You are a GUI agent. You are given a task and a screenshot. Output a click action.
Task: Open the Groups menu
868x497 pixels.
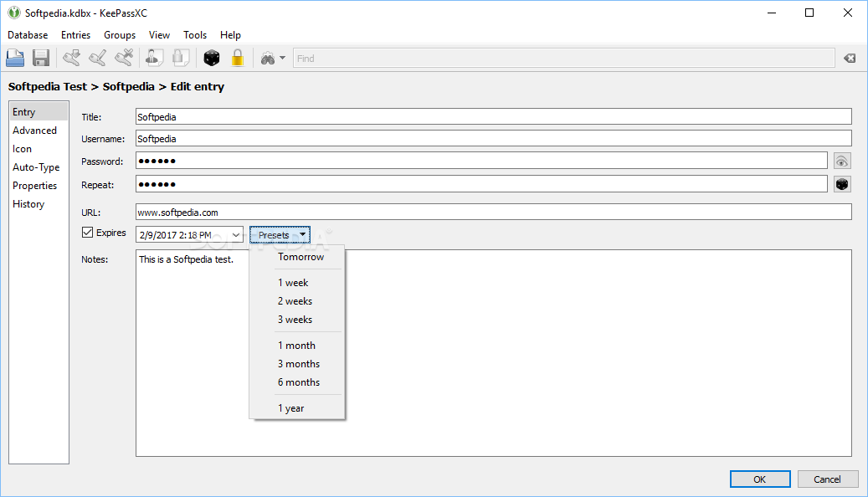click(120, 35)
